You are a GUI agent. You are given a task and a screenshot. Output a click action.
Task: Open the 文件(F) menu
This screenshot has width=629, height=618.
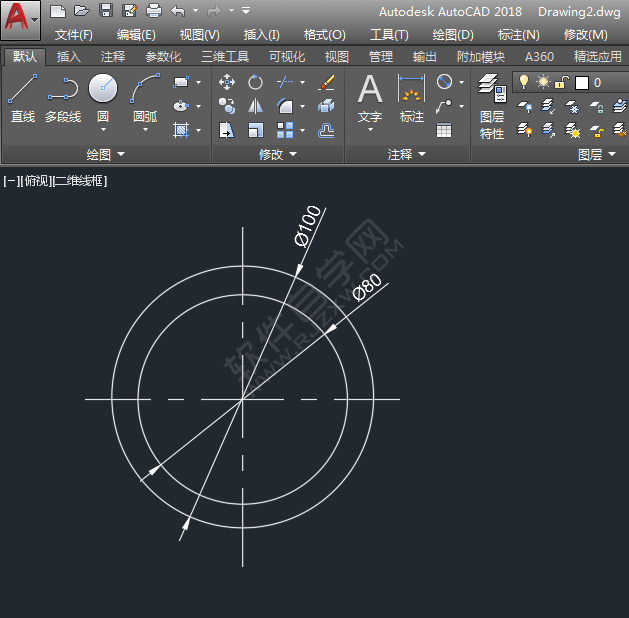pyautogui.click(x=74, y=34)
